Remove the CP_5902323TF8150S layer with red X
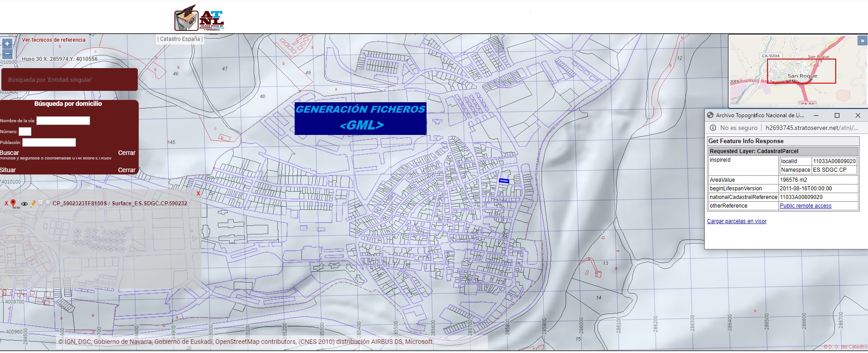 click(x=6, y=204)
